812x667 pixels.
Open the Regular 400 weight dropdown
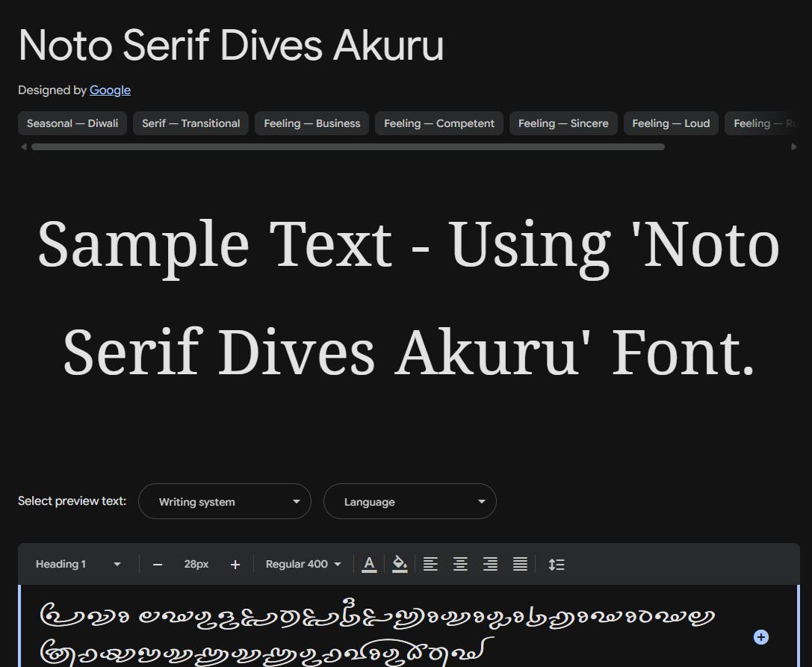pyautogui.click(x=303, y=564)
